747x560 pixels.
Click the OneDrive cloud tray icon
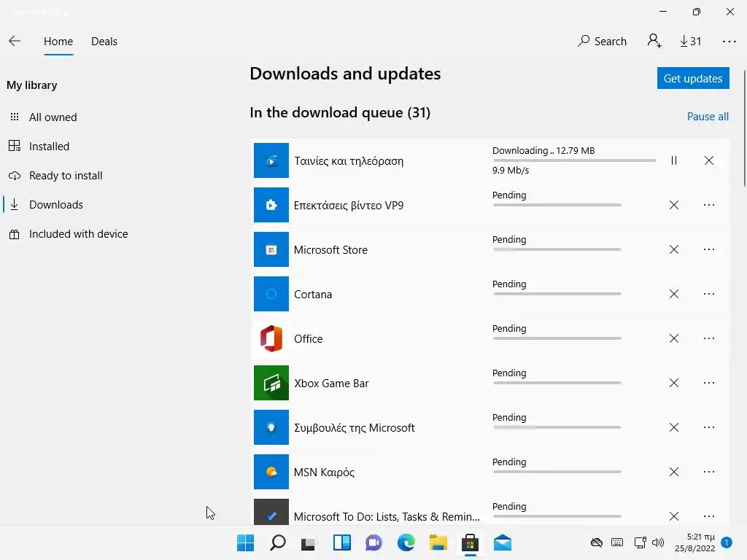597,542
